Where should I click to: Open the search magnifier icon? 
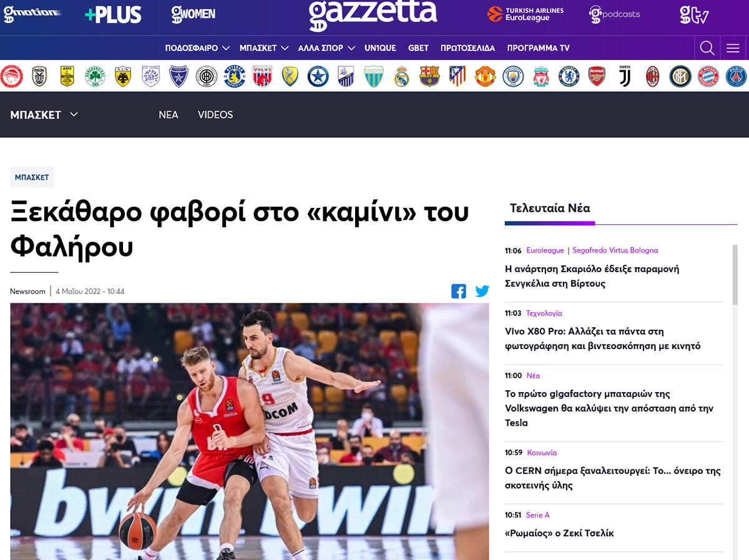[707, 48]
